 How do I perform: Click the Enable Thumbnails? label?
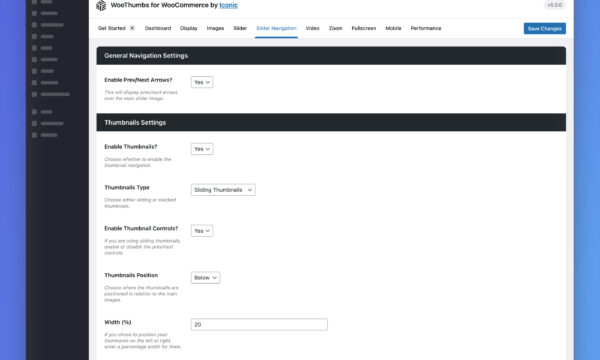tap(130, 147)
